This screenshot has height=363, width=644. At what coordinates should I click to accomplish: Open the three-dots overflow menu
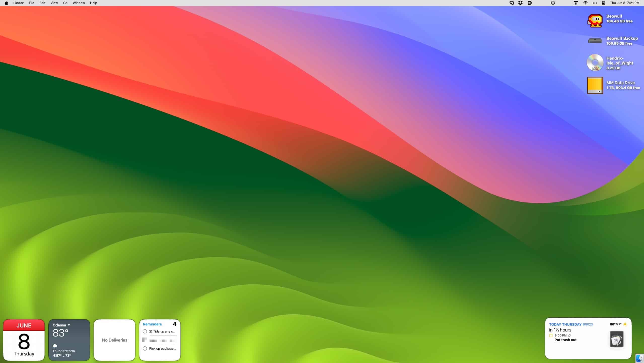coord(595,3)
